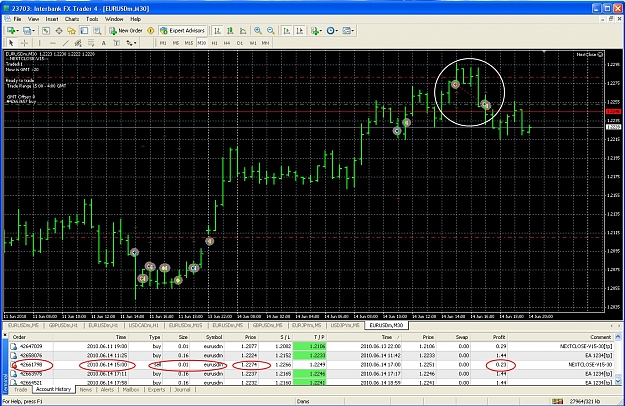
Task: Zoom out of the chart
Action: (x=271, y=31)
